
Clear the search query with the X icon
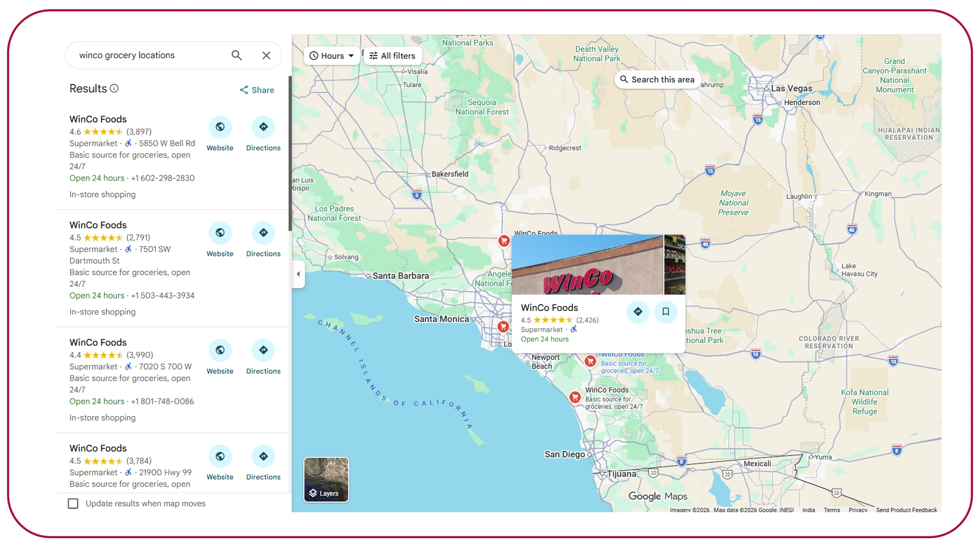(x=266, y=55)
